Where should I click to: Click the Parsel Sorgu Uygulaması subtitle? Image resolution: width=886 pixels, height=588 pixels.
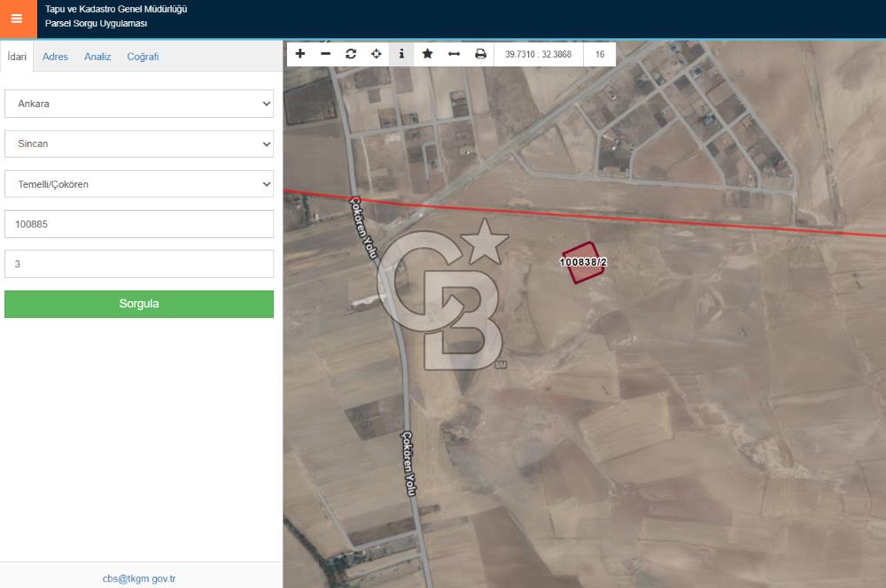(96, 23)
